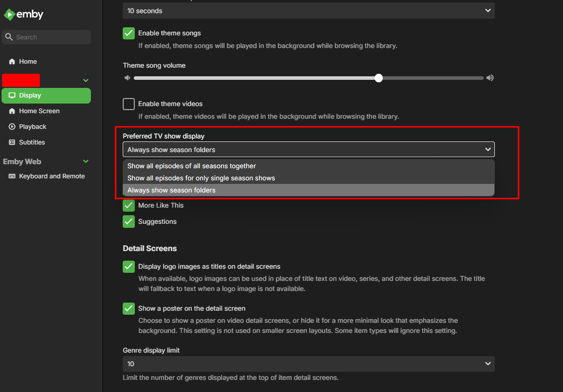Disable the Enable theme songs checkbox
The height and width of the screenshot is (392, 563).
[x=129, y=33]
